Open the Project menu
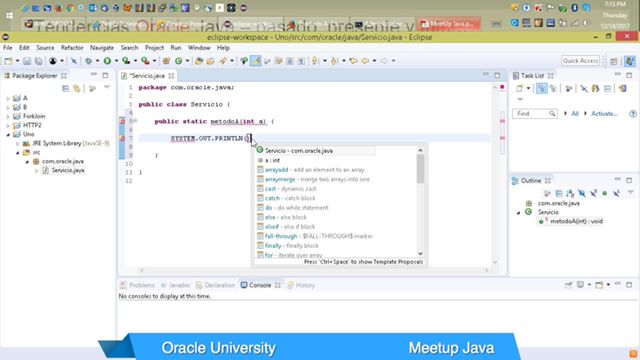This screenshot has height=360, width=640. [154, 48]
